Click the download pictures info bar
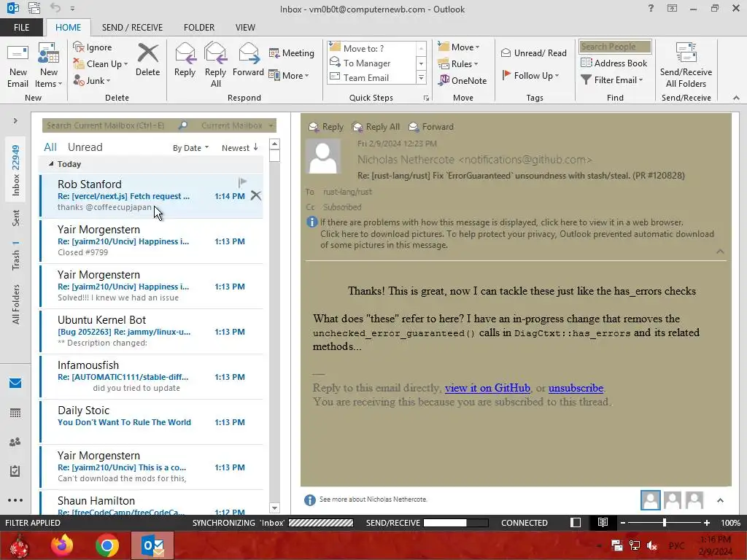The width and height of the screenshot is (747, 560). [516, 239]
